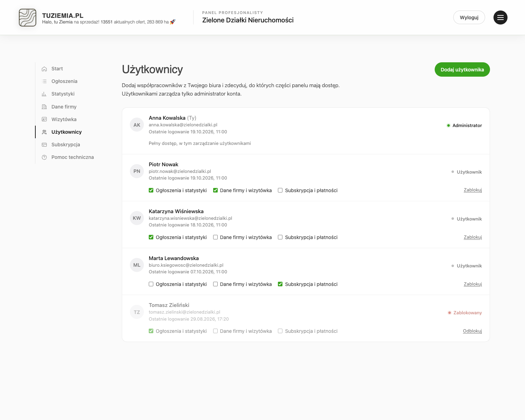This screenshot has height=420, width=525.
Task: Click the Użytkownicy people icon
Action: click(x=44, y=132)
